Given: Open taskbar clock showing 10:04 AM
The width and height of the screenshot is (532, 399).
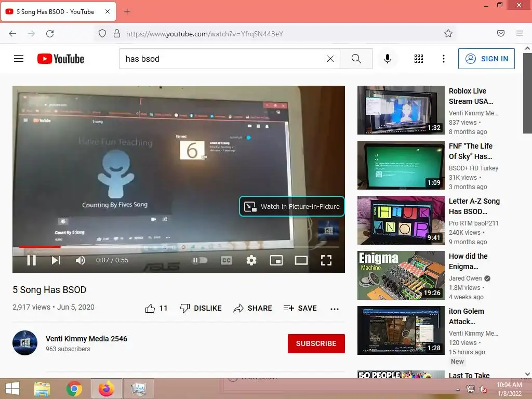Looking at the screenshot, I should point(509,389).
